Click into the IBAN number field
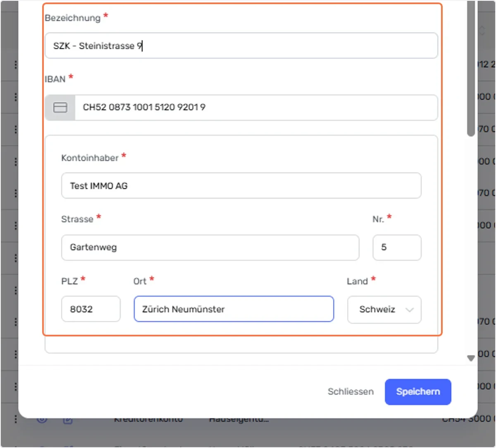Screen dimensions: 496x448 [256, 107]
